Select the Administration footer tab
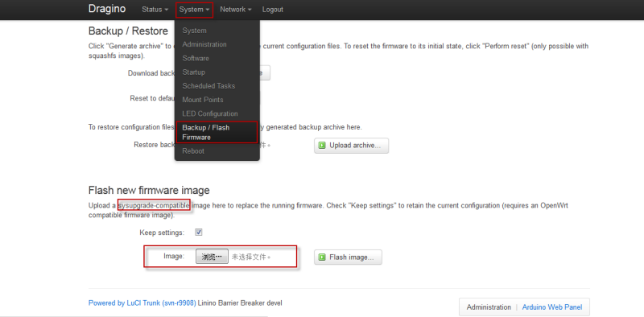 489,307
